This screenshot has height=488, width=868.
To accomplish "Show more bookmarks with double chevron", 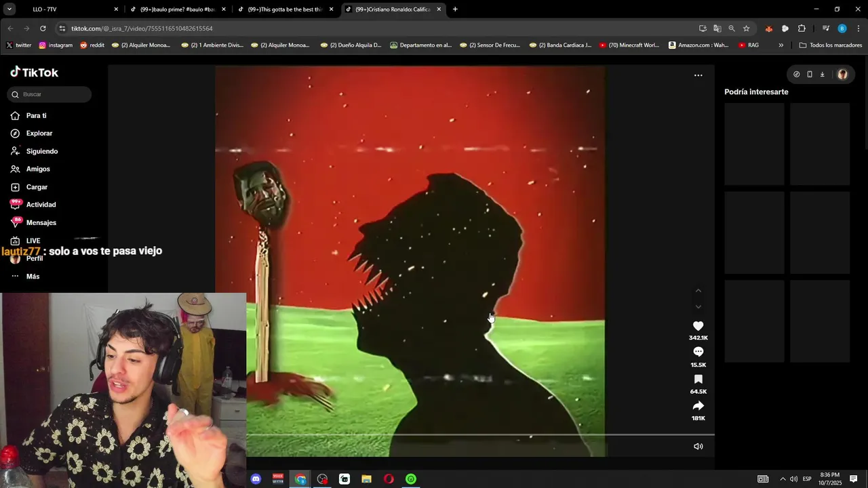I will click(781, 45).
